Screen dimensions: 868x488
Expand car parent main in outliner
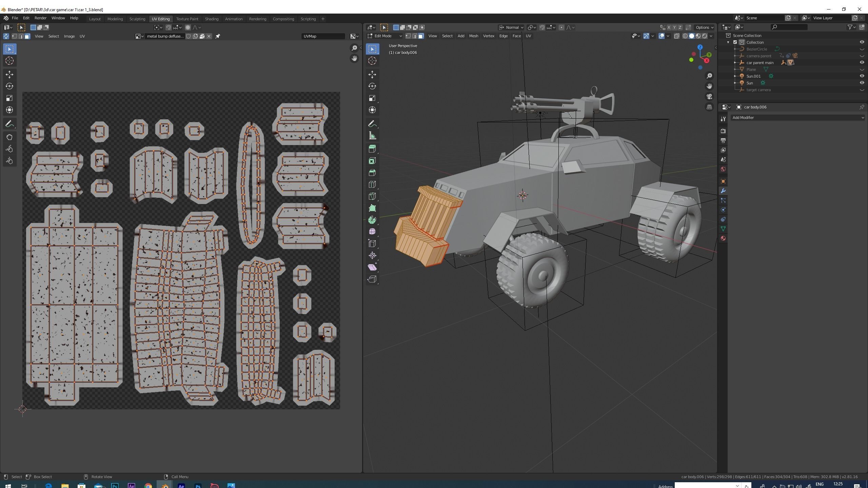coord(735,62)
